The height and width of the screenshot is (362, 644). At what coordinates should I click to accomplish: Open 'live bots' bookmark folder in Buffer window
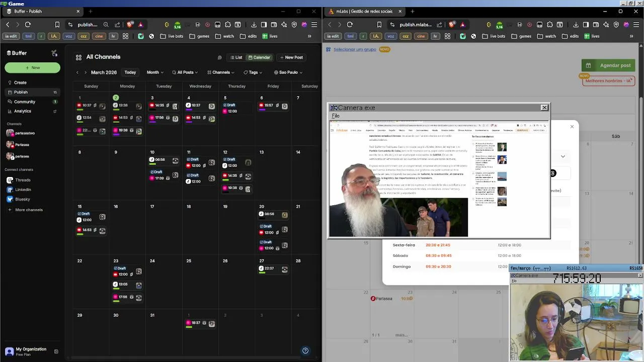click(171, 36)
